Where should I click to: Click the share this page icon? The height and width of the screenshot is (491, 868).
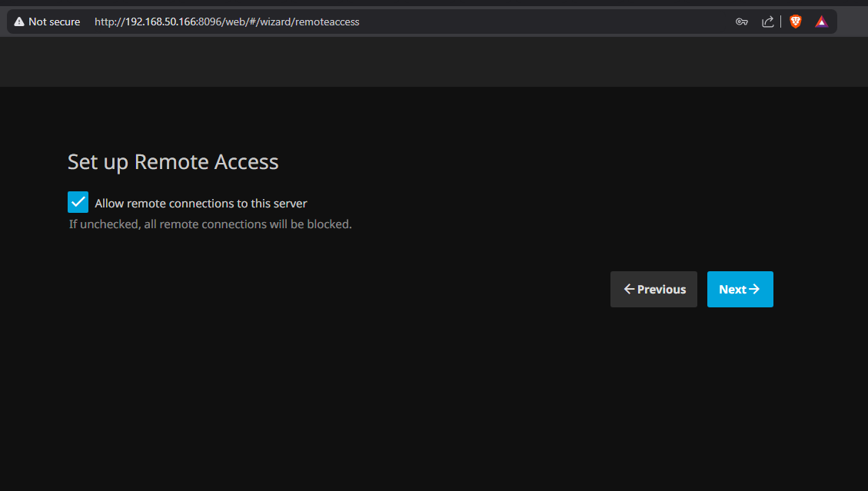[767, 22]
